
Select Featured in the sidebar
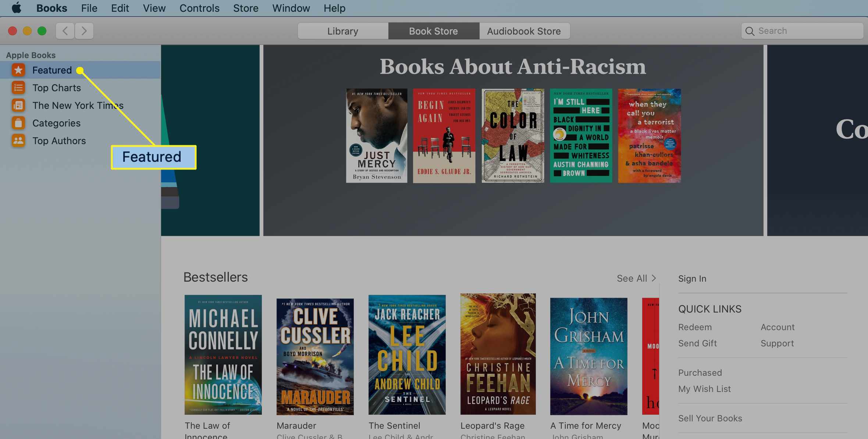(x=80, y=70)
